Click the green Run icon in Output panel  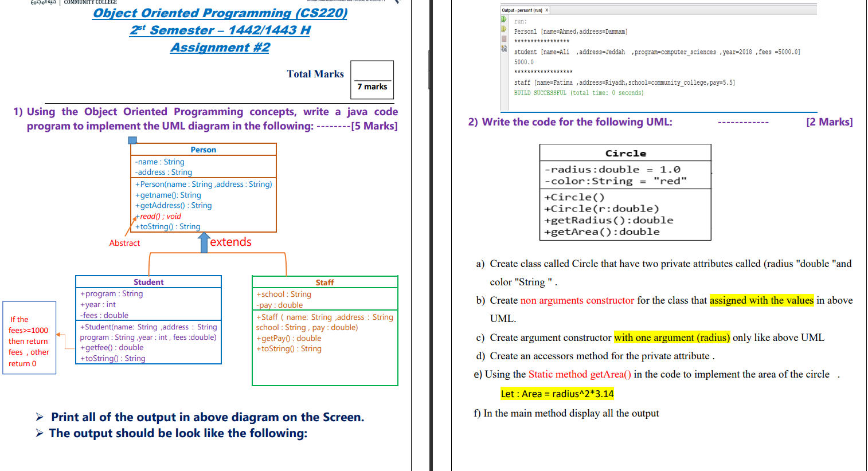tap(504, 19)
